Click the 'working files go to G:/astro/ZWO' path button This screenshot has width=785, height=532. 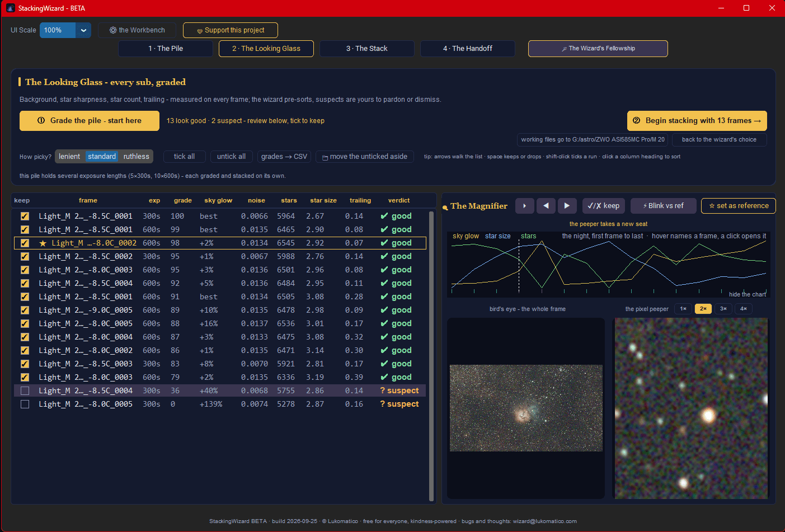click(x=593, y=140)
